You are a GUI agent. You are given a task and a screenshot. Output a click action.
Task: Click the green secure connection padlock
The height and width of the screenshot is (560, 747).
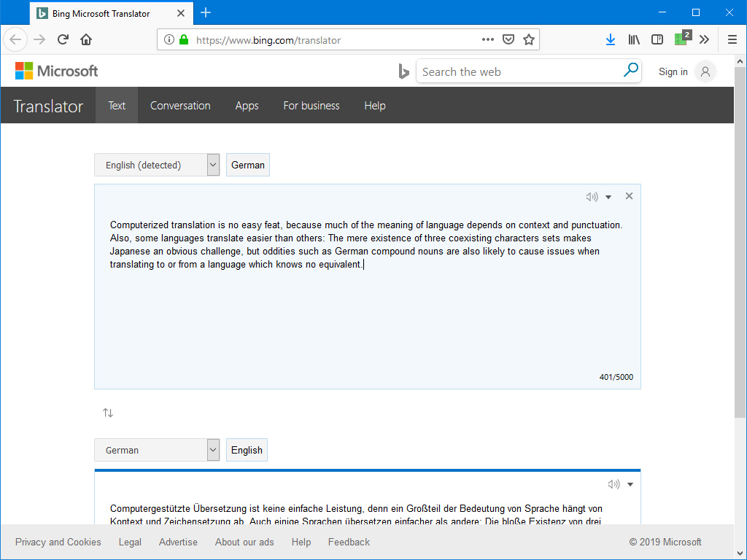[184, 39]
